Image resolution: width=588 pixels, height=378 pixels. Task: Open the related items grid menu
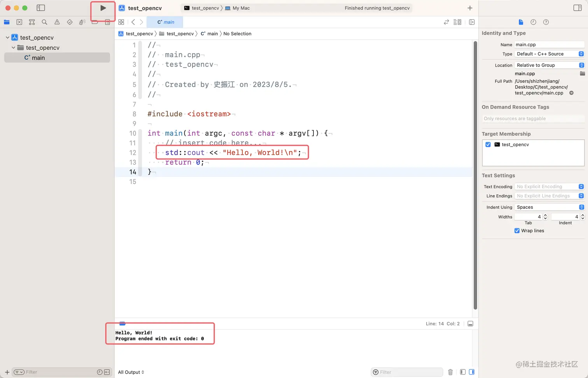pyautogui.click(x=121, y=22)
